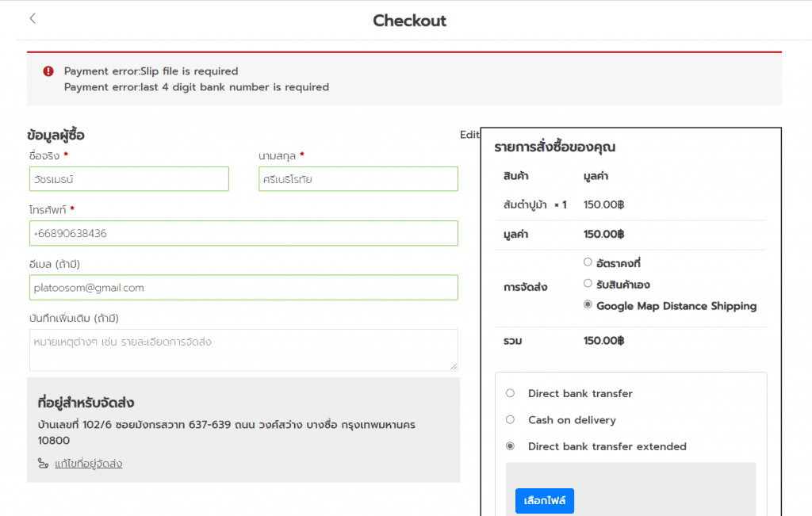The width and height of the screenshot is (812, 516).
Task: Click the email field containing platoosom@gmail.com
Action: [x=243, y=287]
